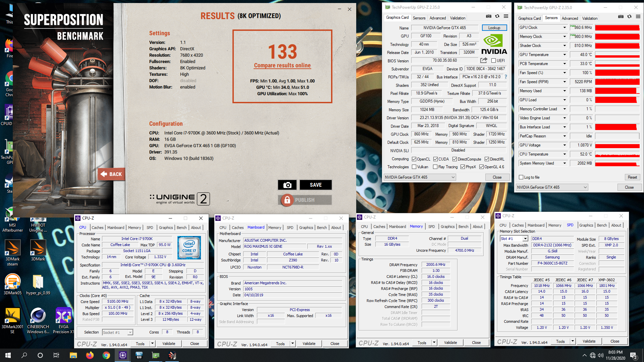This screenshot has height=362, width=644.
Task: Click Validate in the CPU-Z Memory window
Action: point(450,343)
